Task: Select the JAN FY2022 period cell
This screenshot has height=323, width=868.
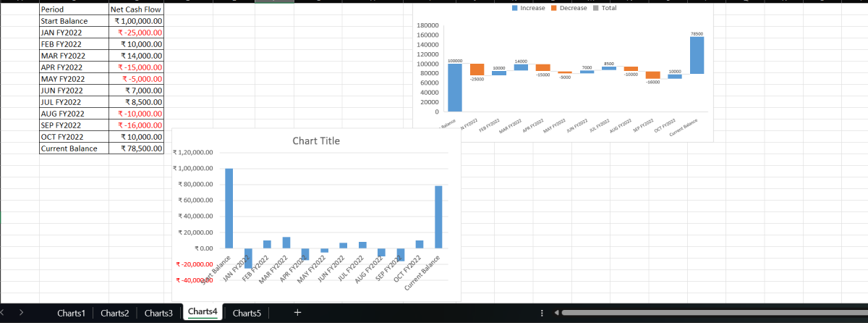Action: click(x=73, y=33)
